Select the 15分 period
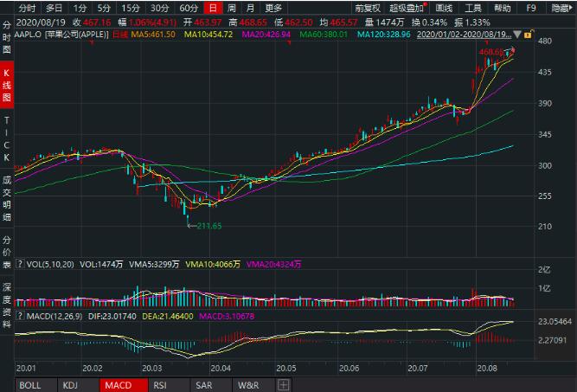The height and width of the screenshot is (392, 577). coord(131,8)
